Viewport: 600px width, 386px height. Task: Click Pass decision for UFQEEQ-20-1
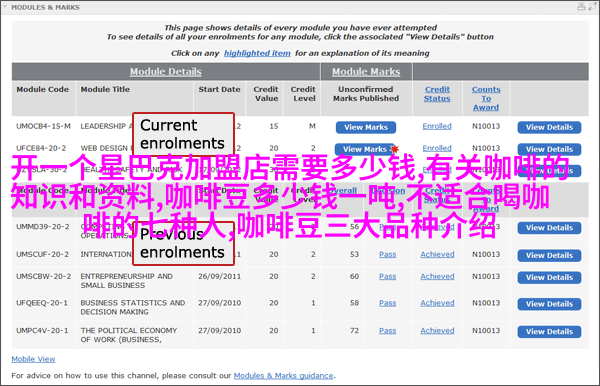[388, 303]
